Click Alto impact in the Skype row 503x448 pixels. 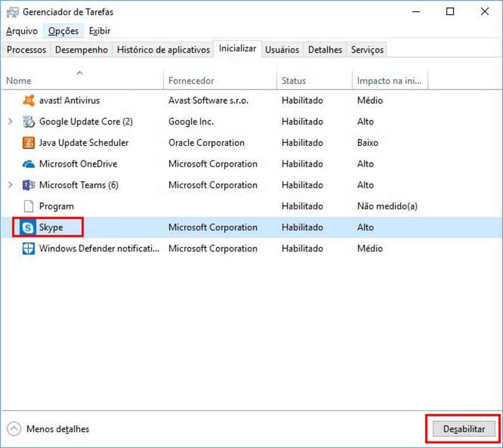click(366, 228)
